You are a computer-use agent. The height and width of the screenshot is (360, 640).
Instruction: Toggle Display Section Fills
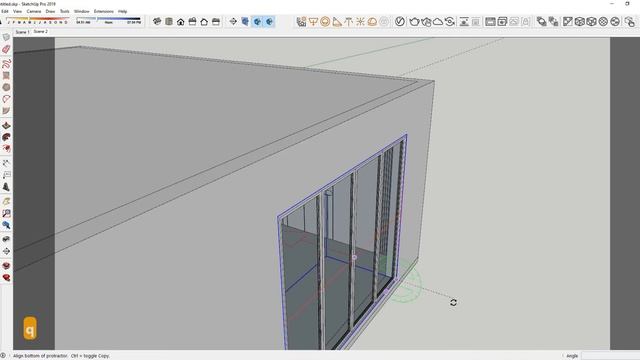[x=269, y=21]
